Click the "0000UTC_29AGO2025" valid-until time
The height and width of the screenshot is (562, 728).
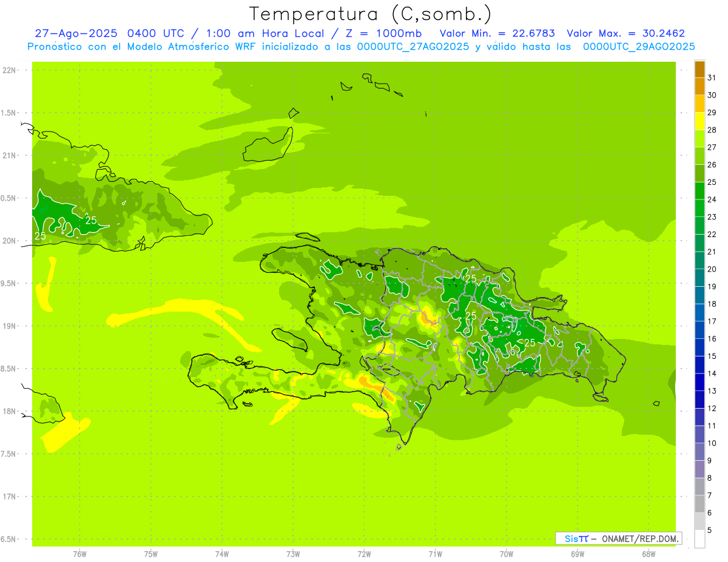click(x=638, y=47)
